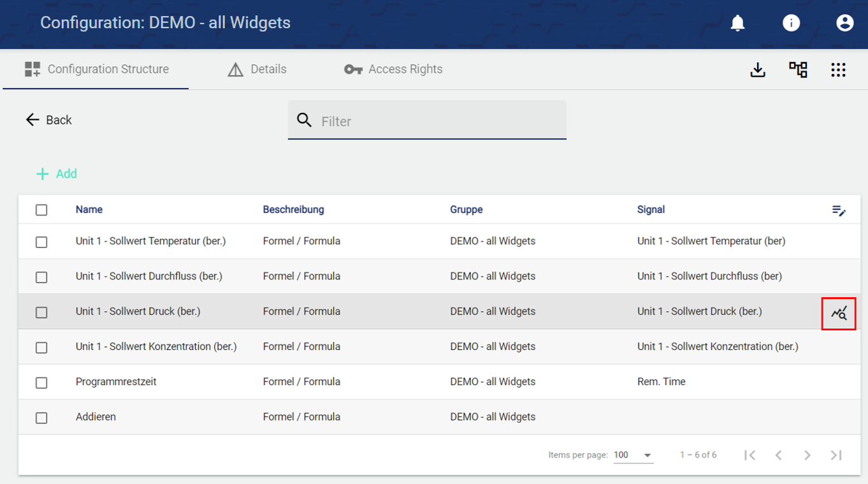Select the Programmrestzeit row checkbox
Viewport: 868px width, 484px height.
(41, 383)
